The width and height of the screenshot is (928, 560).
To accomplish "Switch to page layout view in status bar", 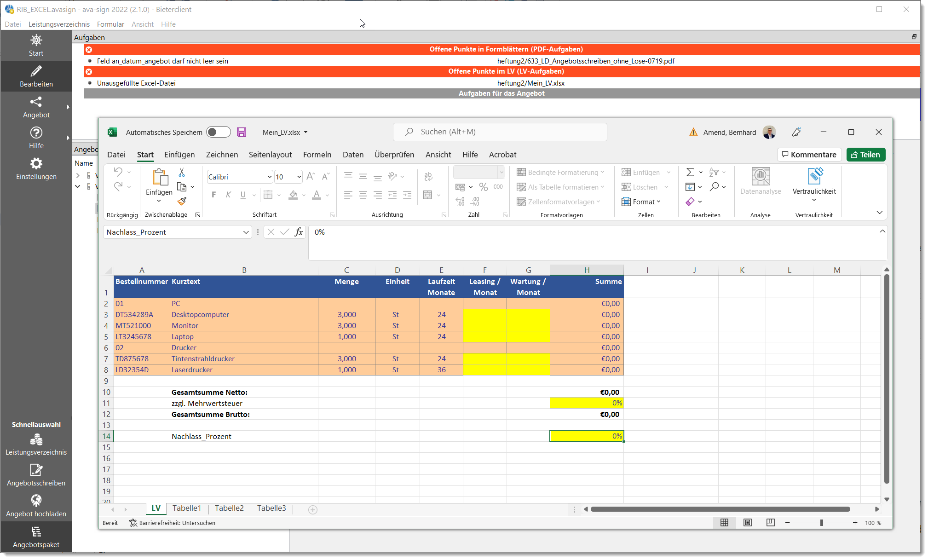I will (x=748, y=523).
